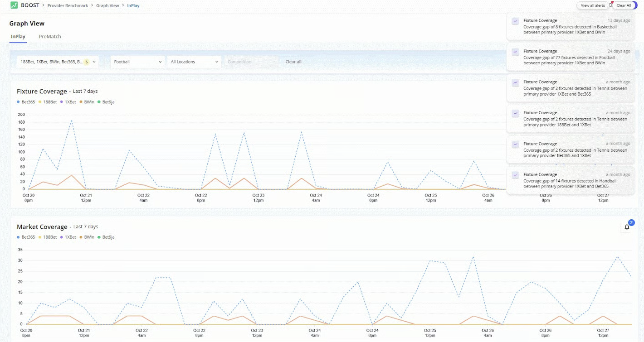Click Bet9ja green legend dot in Market Coverage
This screenshot has width=644, height=342.
tap(100, 237)
